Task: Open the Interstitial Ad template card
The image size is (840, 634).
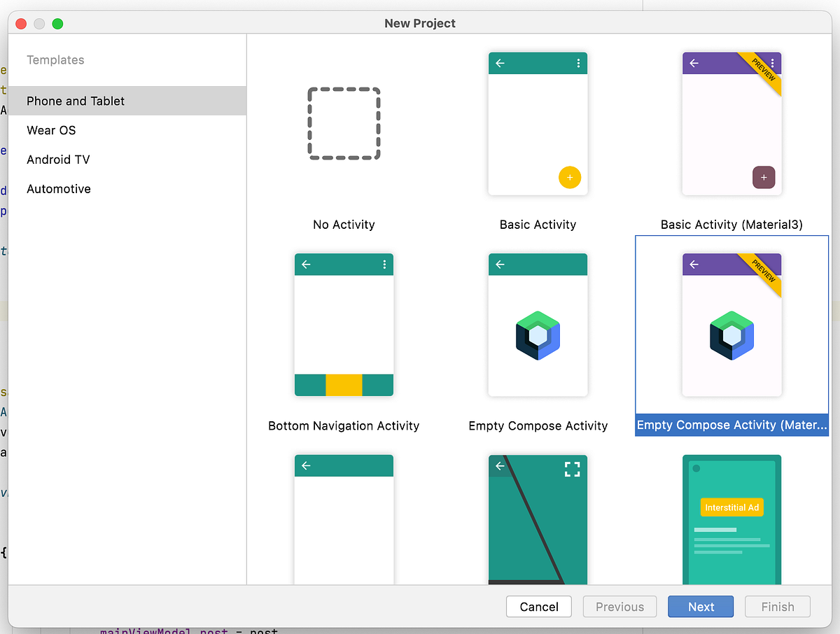Action: point(731,519)
